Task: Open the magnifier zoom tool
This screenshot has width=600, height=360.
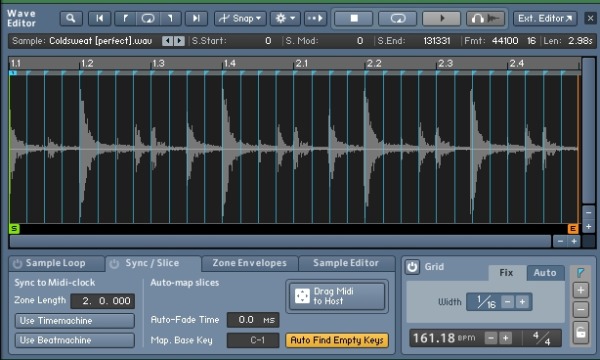Action: tap(71, 18)
